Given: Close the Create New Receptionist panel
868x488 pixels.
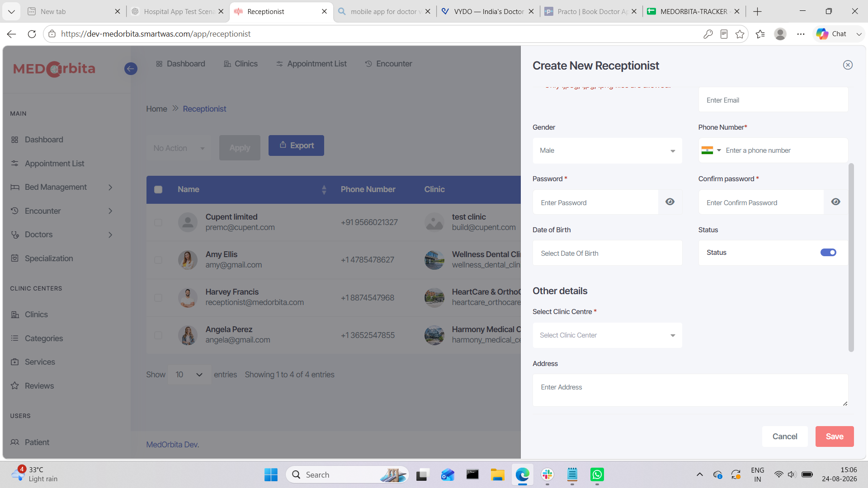Looking at the screenshot, I should coord(848,65).
